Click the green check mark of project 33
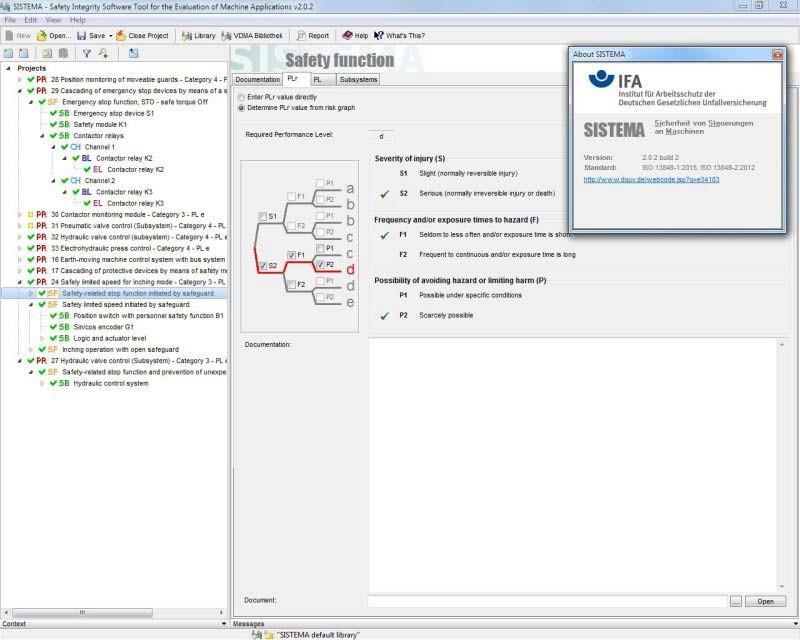The width and height of the screenshot is (800, 640). [x=31, y=248]
